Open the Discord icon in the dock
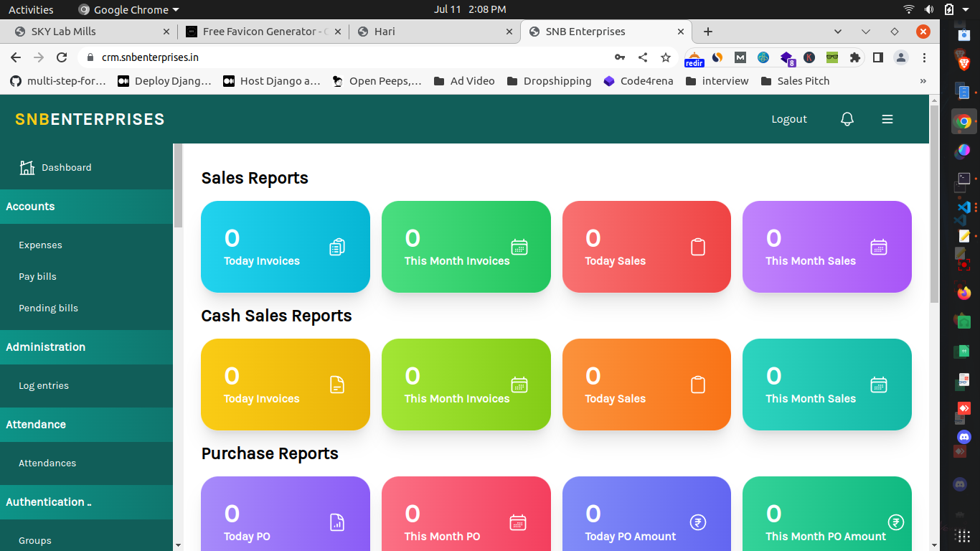 coord(963,436)
